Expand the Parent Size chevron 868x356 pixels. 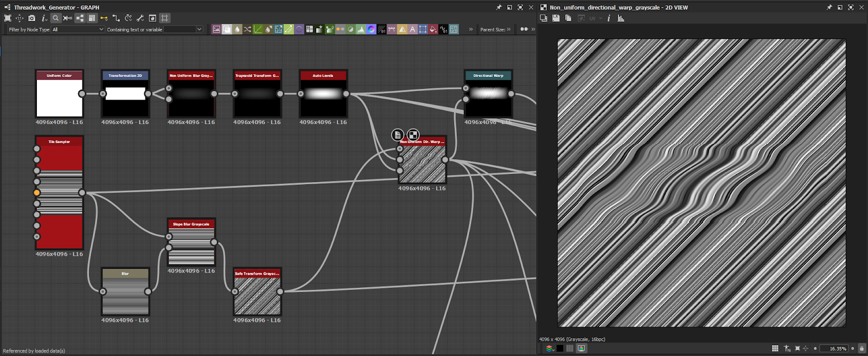tap(508, 30)
